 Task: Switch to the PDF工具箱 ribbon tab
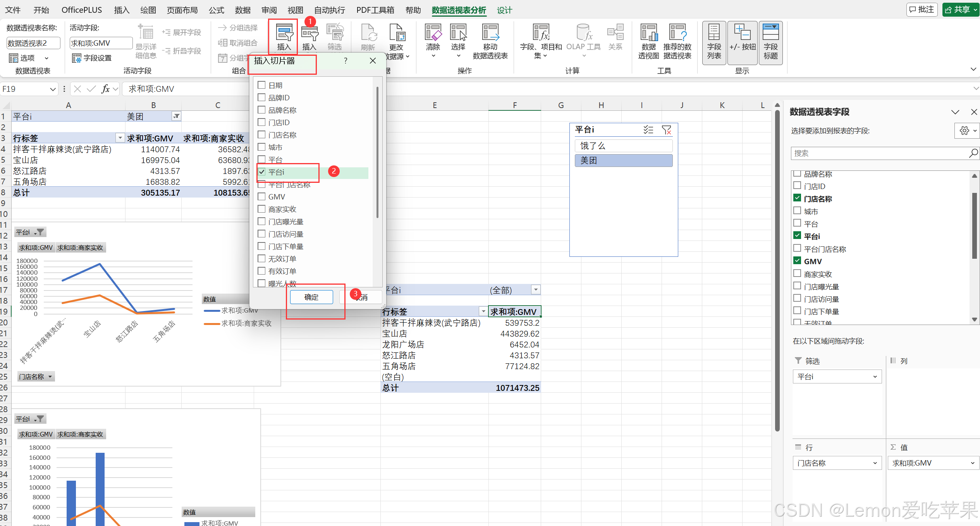pyautogui.click(x=375, y=10)
